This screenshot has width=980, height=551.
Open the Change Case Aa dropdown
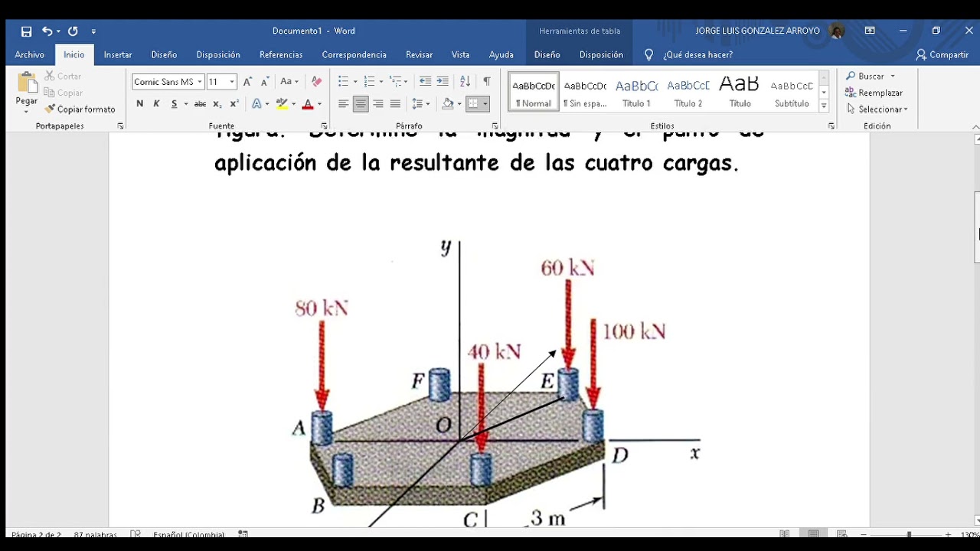[289, 82]
